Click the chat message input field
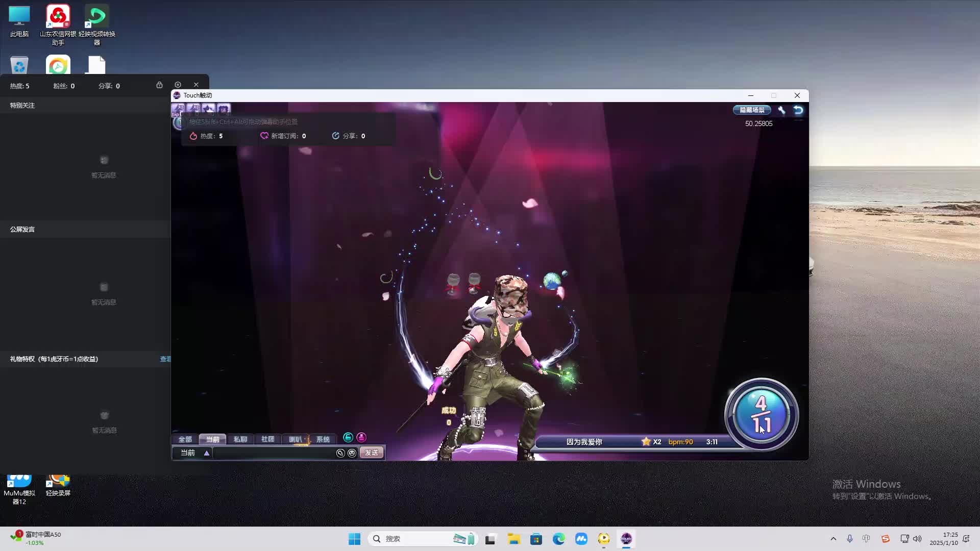This screenshot has width=980, height=551. 273,453
